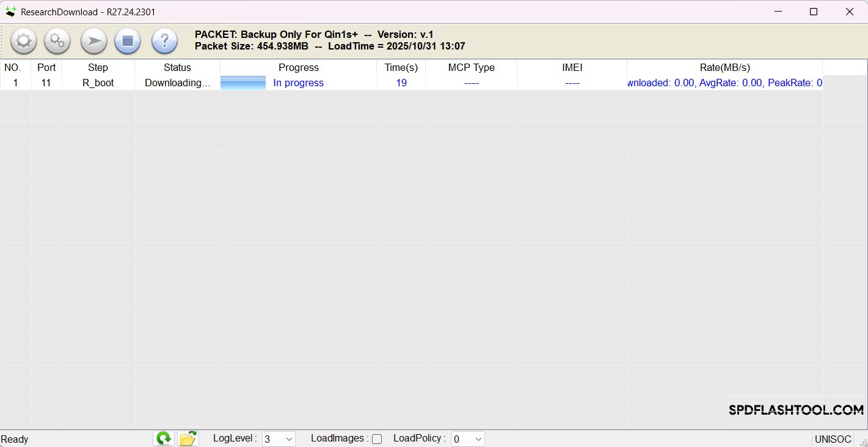This screenshot has width=868, height=447.
Task: Click the Start Downloading arrow icon
Action: point(93,41)
